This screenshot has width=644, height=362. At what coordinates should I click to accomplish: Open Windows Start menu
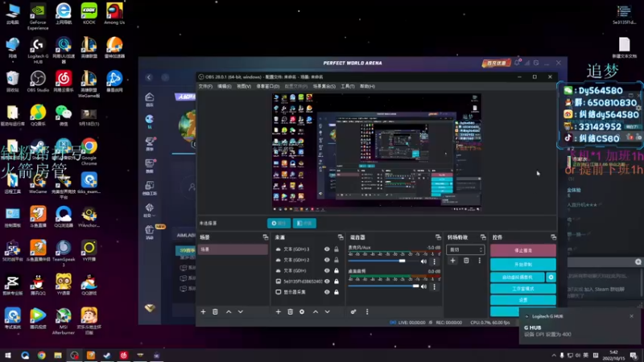(8, 355)
